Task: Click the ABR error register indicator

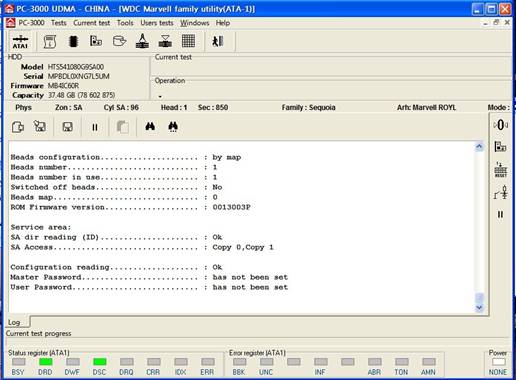Action: [374, 362]
